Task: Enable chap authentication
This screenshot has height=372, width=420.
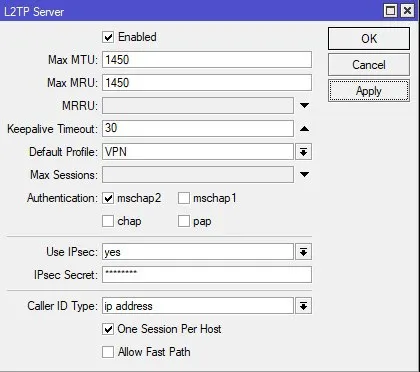Action: coord(108,221)
